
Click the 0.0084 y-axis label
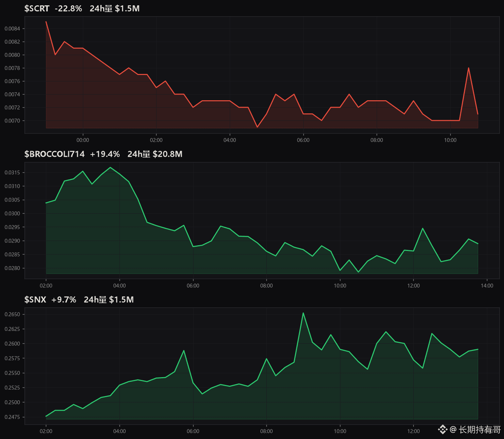[12, 28]
